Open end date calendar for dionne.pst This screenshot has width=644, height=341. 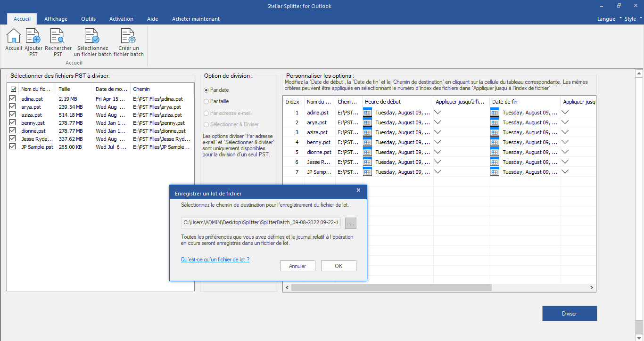tap(495, 152)
